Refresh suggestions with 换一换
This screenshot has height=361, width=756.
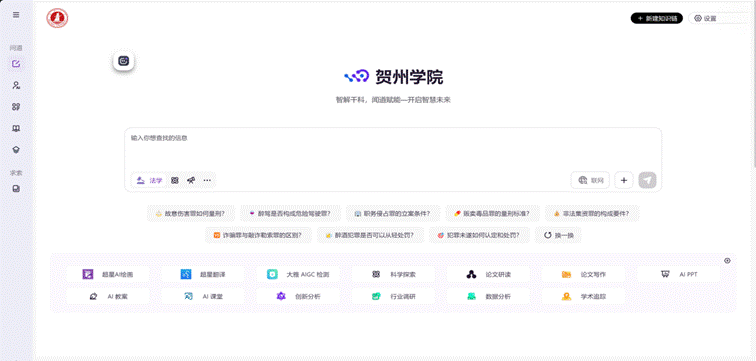(x=558, y=235)
